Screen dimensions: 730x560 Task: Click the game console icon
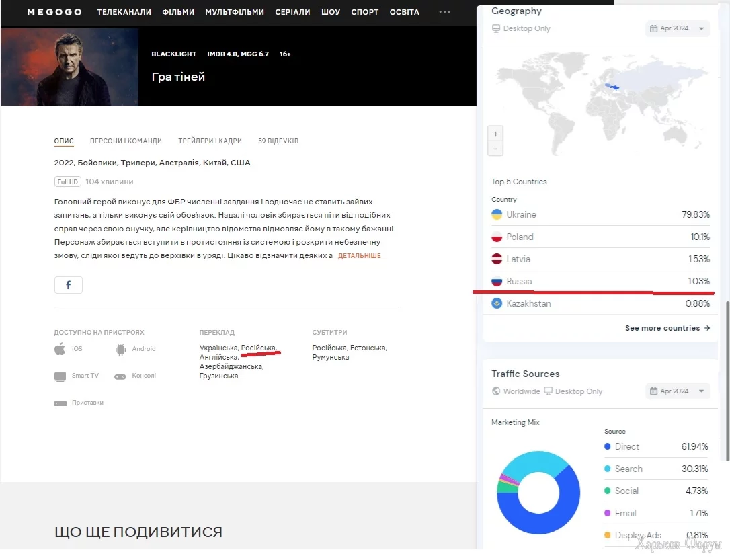(120, 376)
